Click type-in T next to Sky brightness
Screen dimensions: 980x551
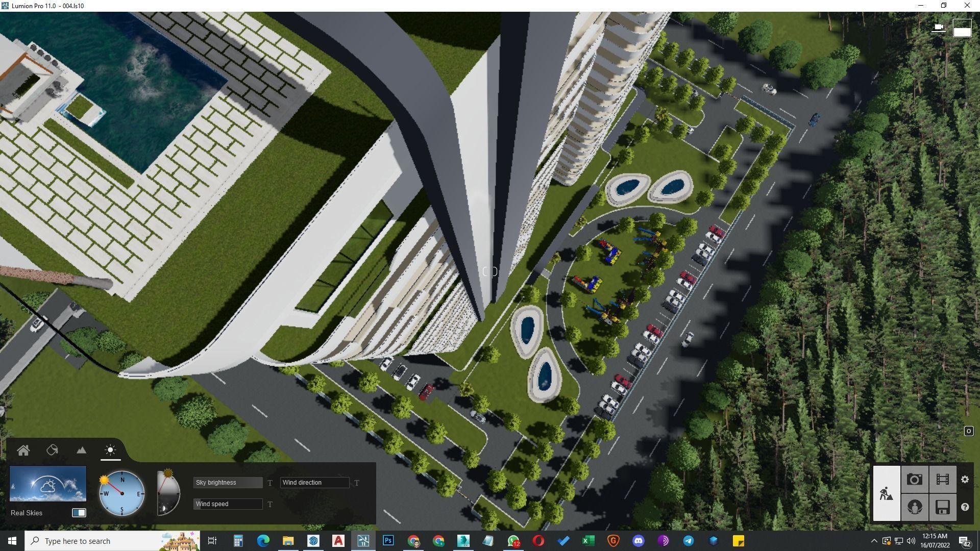point(270,483)
